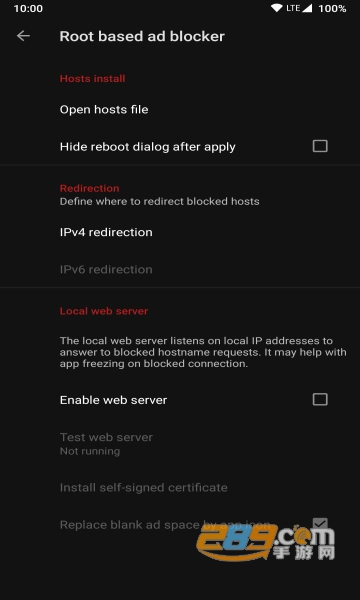Tap Replace blank ad space label text
Screen dimensions: 360x600
coord(165,525)
